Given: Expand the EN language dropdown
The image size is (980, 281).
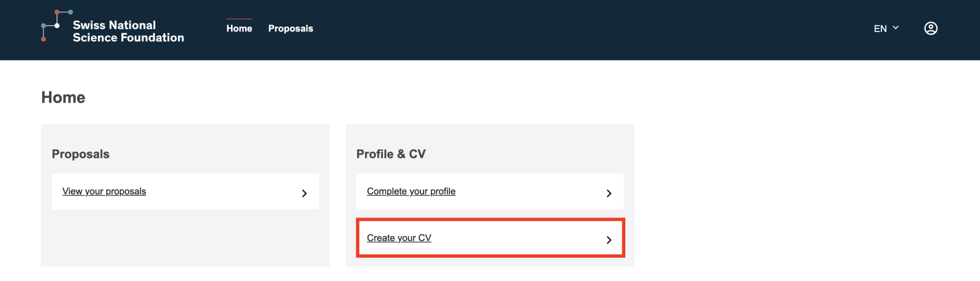Looking at the screenshot, I should tap(880, 29).
